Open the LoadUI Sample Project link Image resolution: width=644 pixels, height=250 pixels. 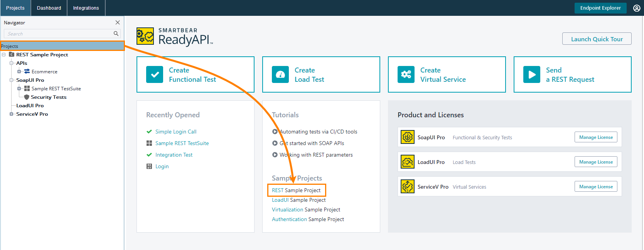[x=299, y=200]
